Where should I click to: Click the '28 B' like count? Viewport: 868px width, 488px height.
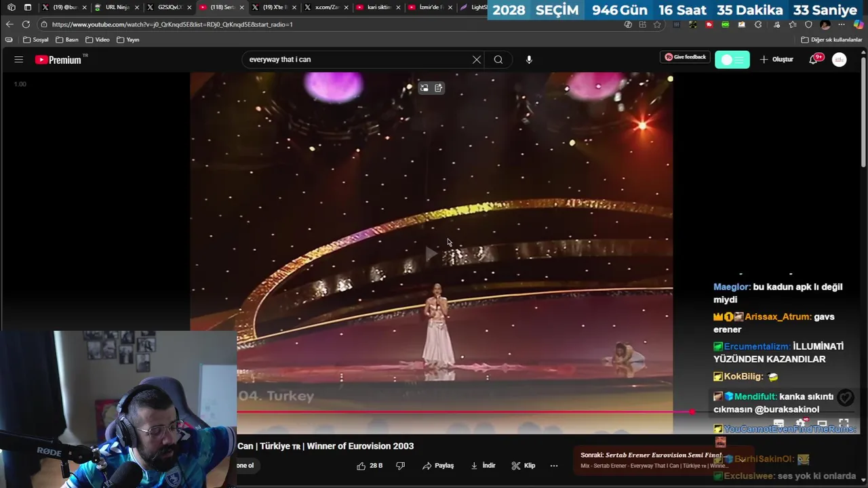[376, 466]
